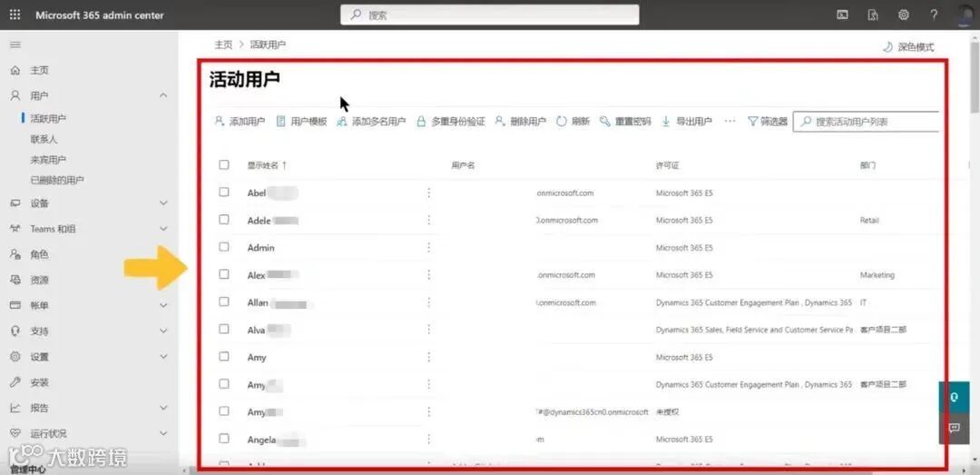Open 联系人 in sidebar

pyautogui.click(x=44, y=139)
